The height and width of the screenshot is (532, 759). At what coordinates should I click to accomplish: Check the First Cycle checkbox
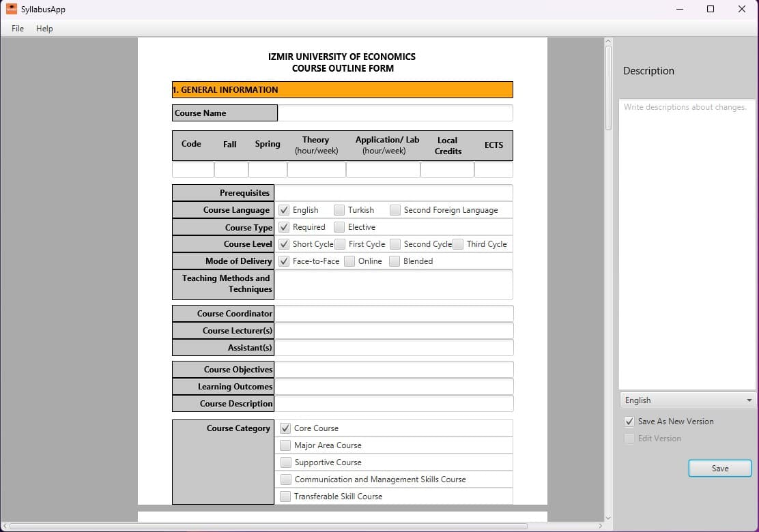coord(341,244)
